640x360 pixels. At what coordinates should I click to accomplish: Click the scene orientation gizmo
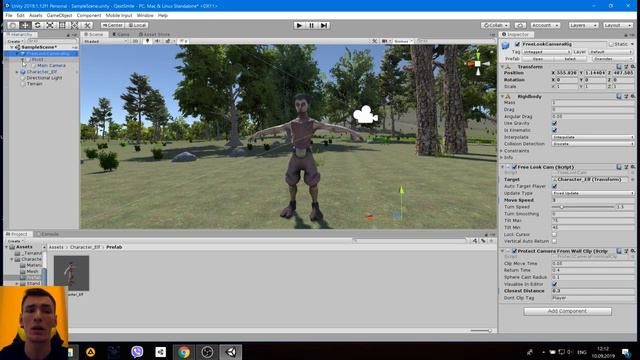pyautogui.click(x=478, y=63)
